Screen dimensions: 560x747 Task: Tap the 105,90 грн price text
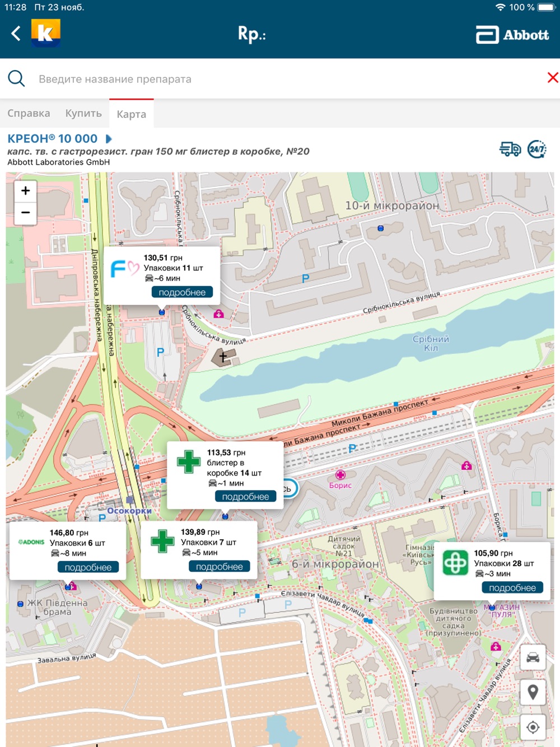[493, 553]
